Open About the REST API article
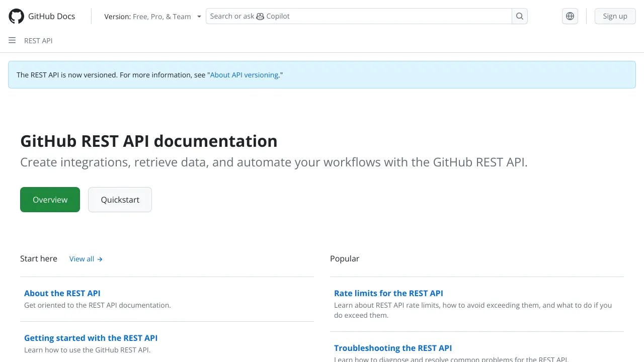The width and height of the screenshot is (644, 362). 62,293
